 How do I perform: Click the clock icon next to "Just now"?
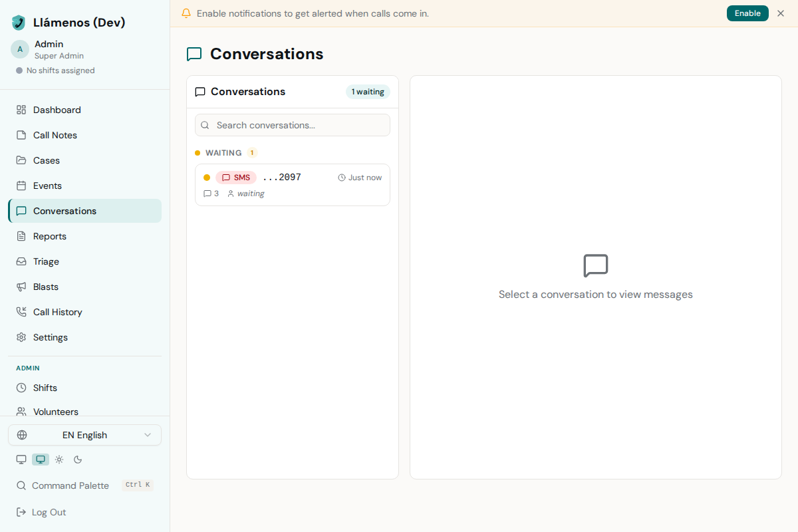click(342, 178)
